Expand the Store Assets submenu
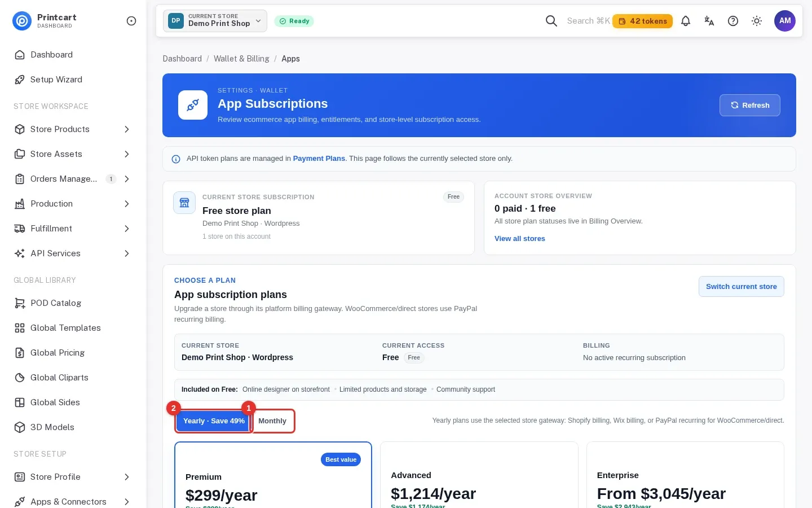 tap(127, 154)
